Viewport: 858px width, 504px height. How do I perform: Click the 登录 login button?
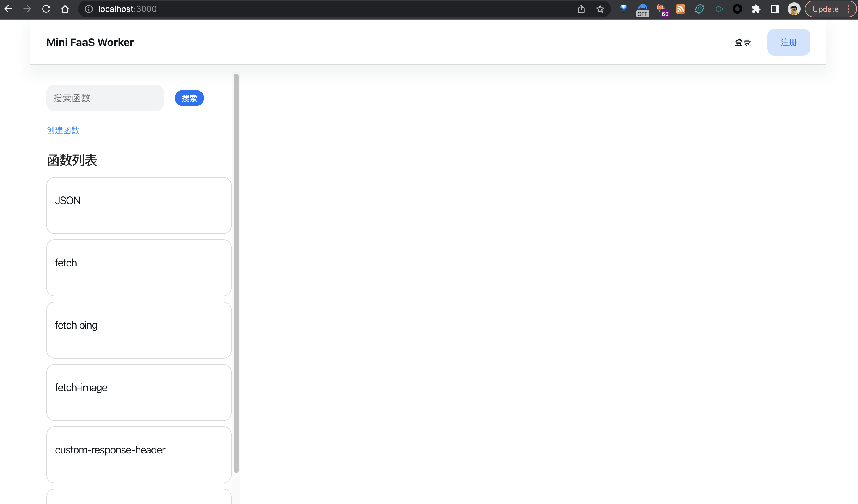pos(743,42)
